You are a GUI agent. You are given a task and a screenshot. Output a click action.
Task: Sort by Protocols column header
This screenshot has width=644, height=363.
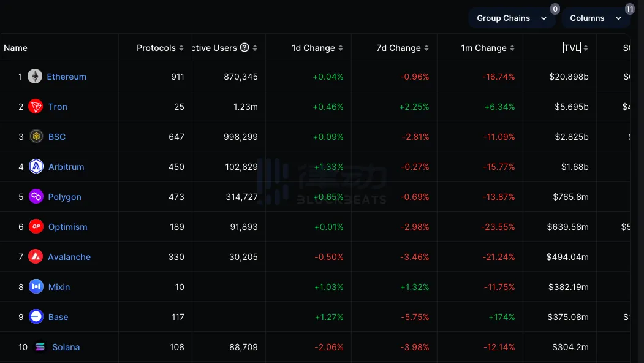click(x=161, y=48)
